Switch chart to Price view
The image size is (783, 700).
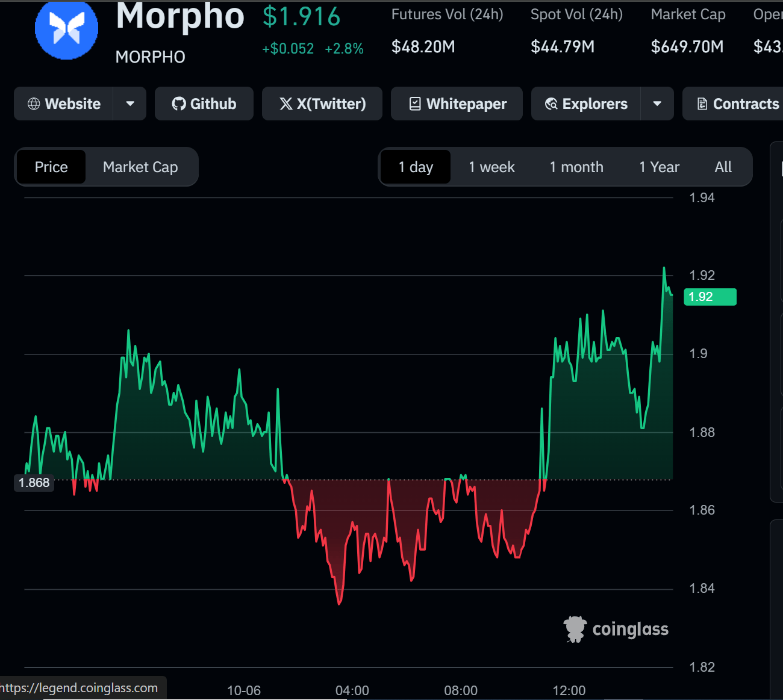(51, 167)
